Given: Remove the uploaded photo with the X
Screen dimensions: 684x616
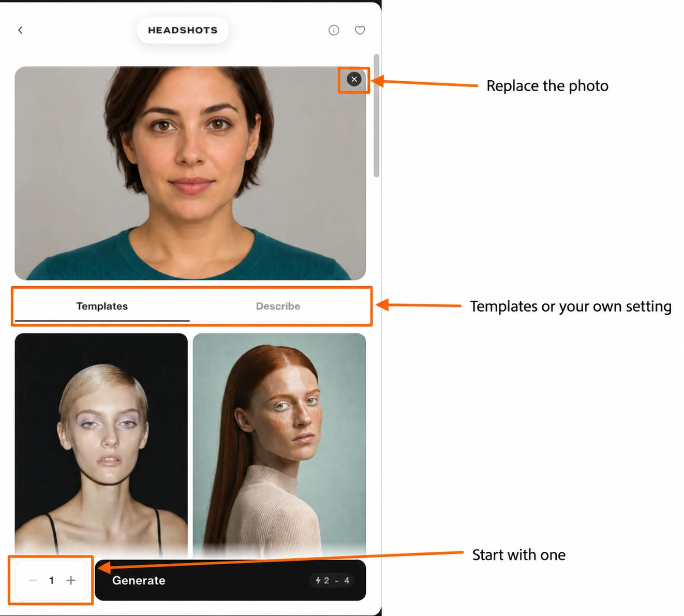Looking at the screenshot, I should [354, 79].
